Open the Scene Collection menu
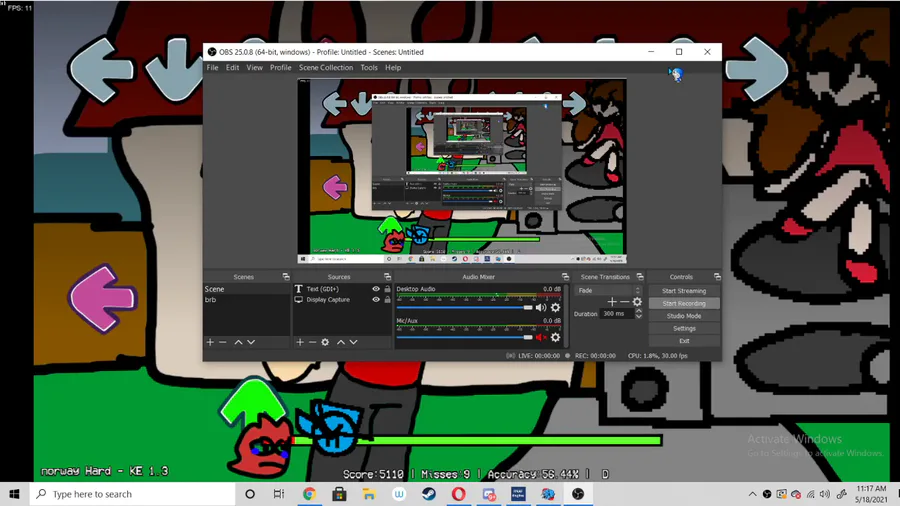 tap(326, 68)
